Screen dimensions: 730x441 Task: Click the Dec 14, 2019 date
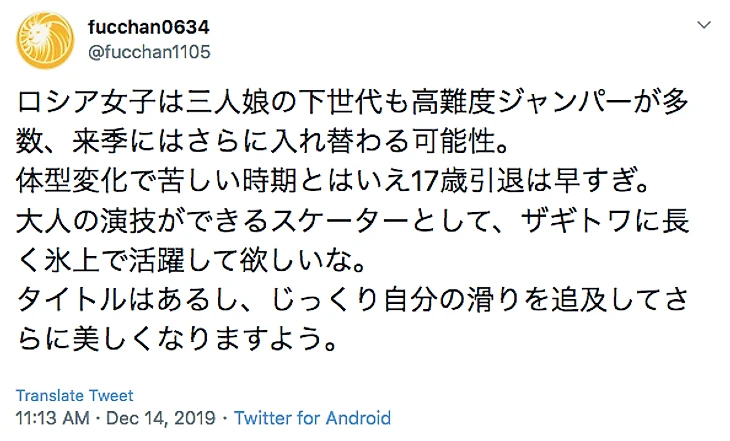pos(159,418)
